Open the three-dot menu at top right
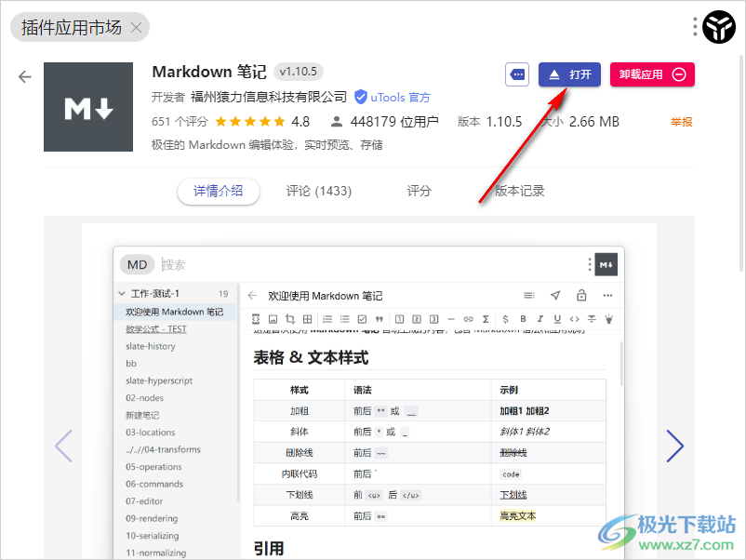 point(695,27)
